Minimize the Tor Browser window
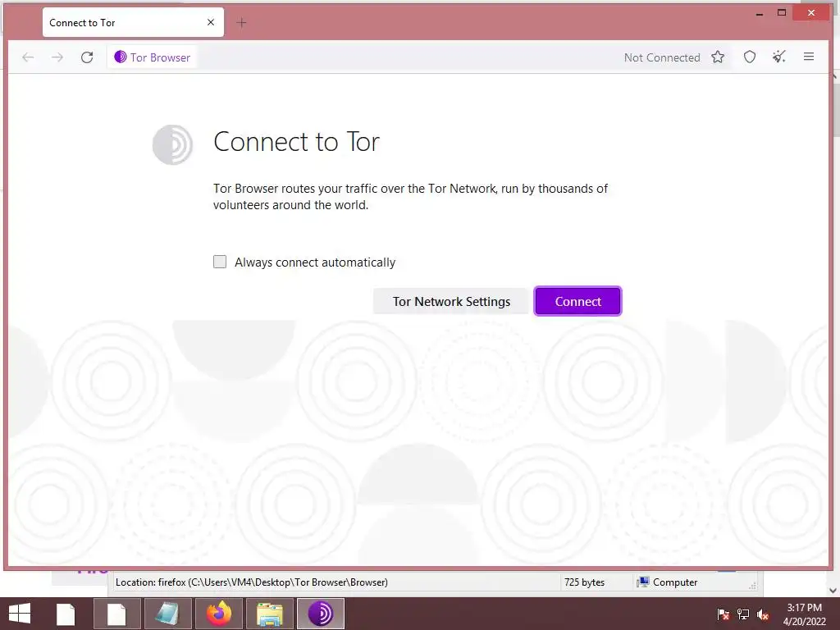This screenshot has width=840, height=630. click(x=759, y=13)
